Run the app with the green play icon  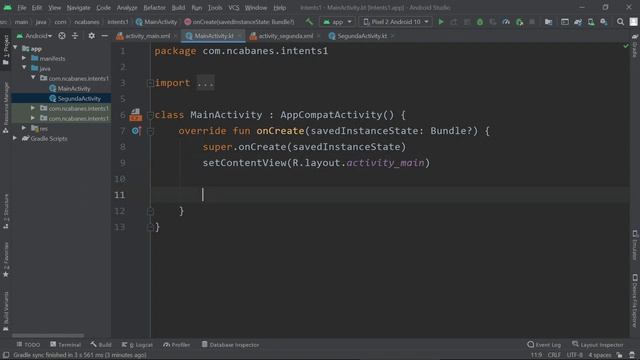click(x=441, y=22)
